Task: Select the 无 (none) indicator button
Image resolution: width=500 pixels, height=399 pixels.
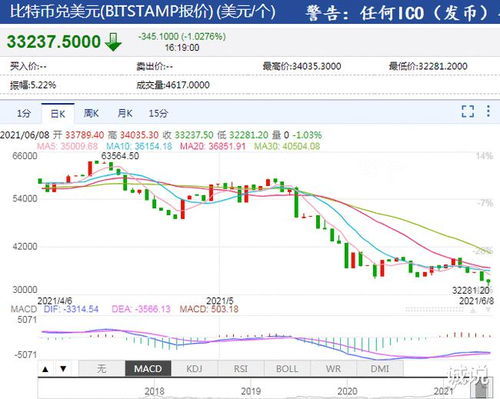Action: click(102, 369)
